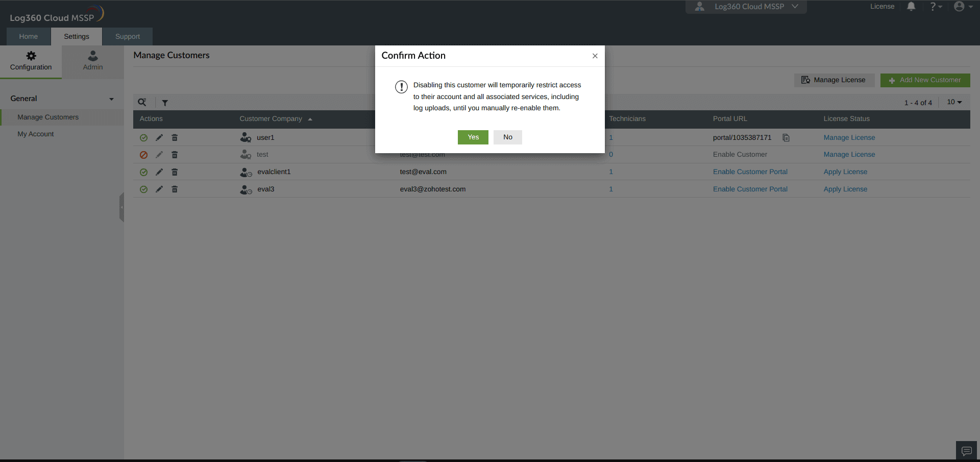The image size is (980, 462).
Task: Enable Customer Portal for evalclient1
Action: [750, 172]
